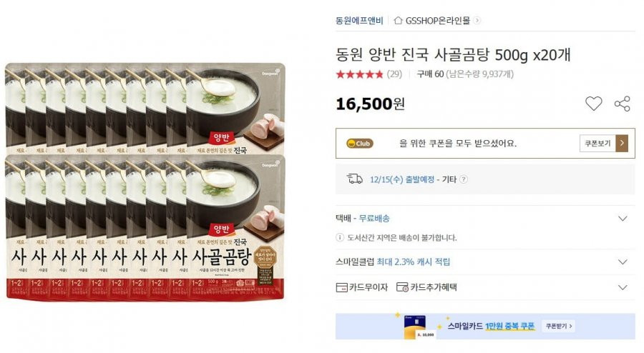
Task: Click the share icon
Action: click(x=623, y=104)
